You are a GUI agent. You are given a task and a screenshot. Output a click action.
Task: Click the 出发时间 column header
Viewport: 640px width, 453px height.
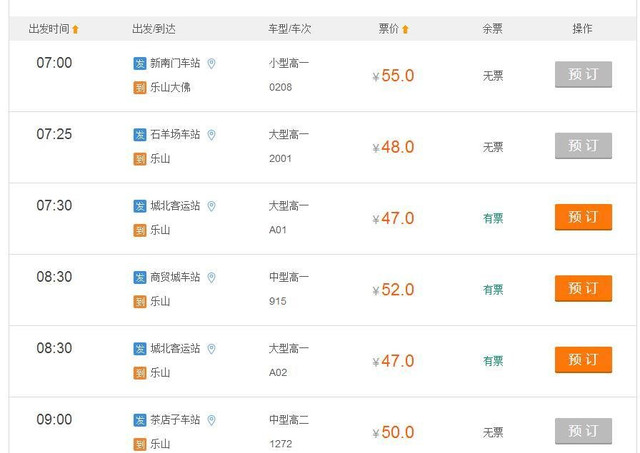coord(49,29)
